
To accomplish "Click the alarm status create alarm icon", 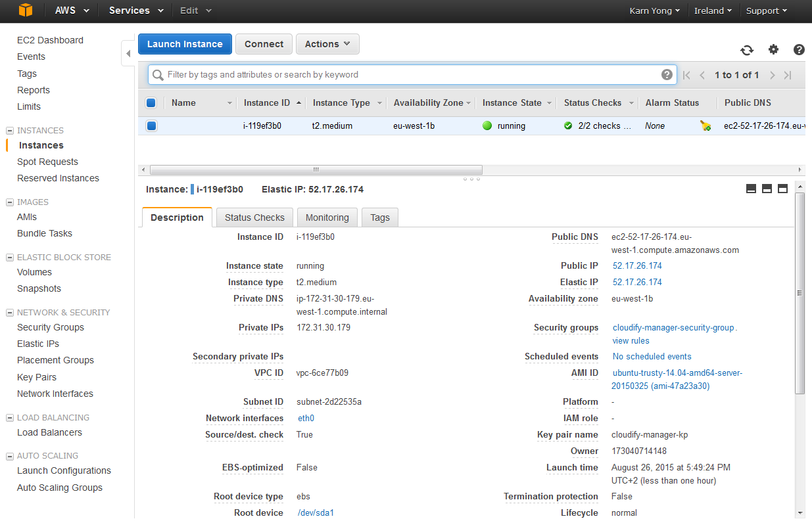I will [x=705, y=125].
